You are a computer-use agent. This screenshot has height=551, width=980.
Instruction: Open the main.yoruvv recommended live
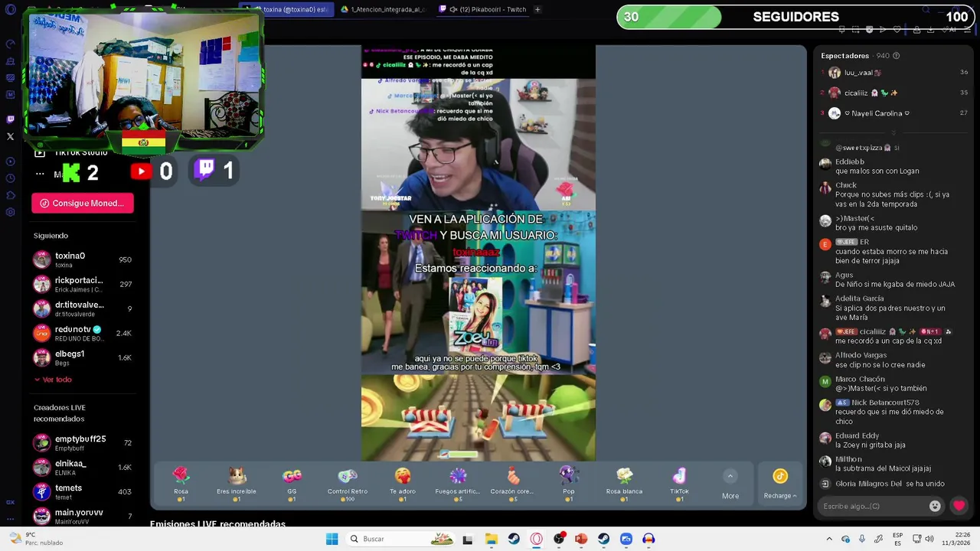(82, 516)
